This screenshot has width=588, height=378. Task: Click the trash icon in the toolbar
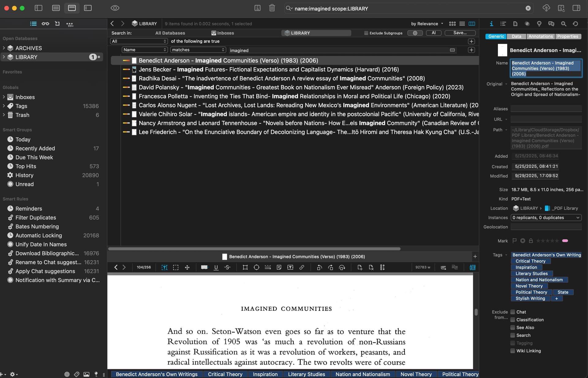click(272, 8)
